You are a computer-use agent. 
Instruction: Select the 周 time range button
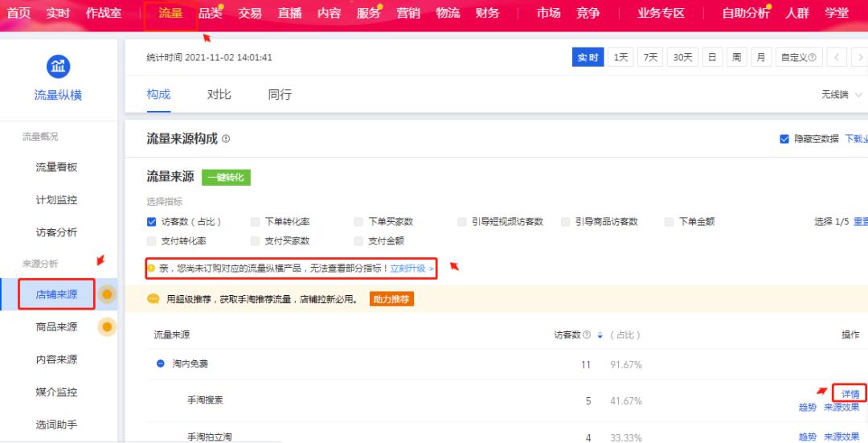pyautogui.click(x=737, y=57)
